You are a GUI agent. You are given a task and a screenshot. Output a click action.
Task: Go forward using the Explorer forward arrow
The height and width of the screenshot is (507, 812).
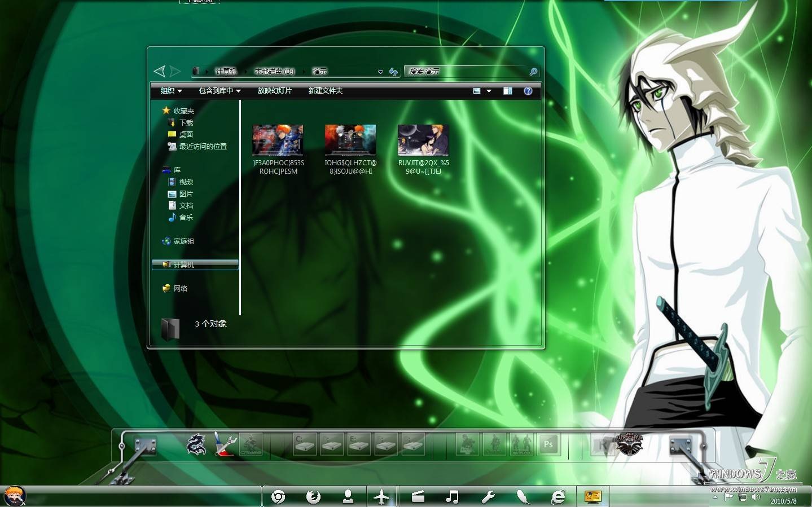(x=175, y=71)
